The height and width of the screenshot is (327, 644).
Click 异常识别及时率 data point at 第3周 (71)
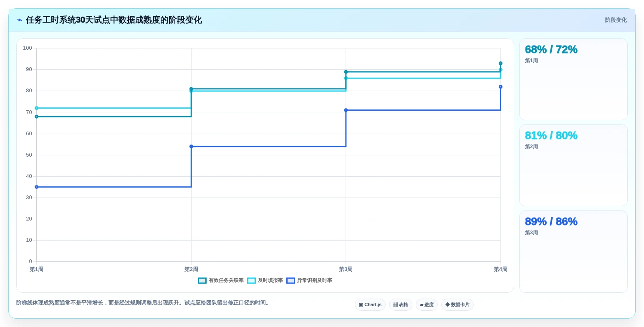coord(346,110)
